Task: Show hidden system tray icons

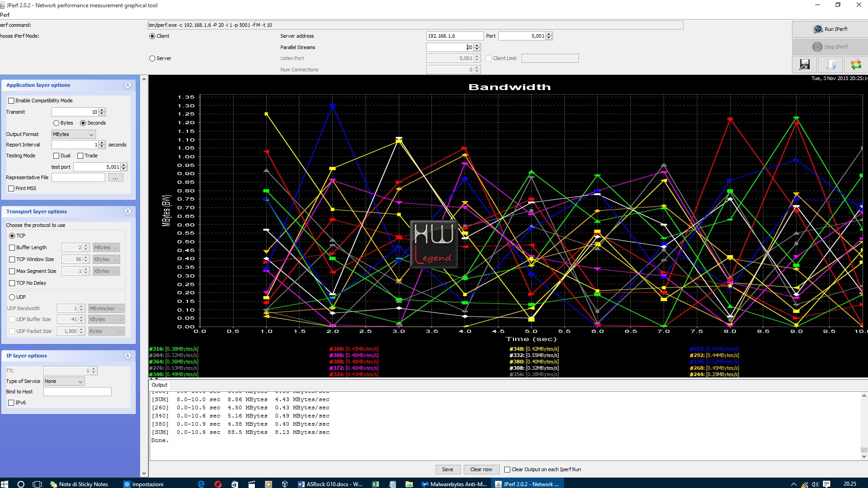Action: pos(793,484)
